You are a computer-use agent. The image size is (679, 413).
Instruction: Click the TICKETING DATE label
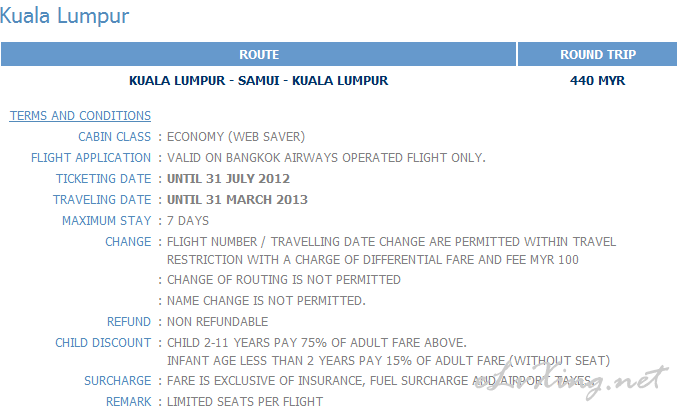pos(103,179)
